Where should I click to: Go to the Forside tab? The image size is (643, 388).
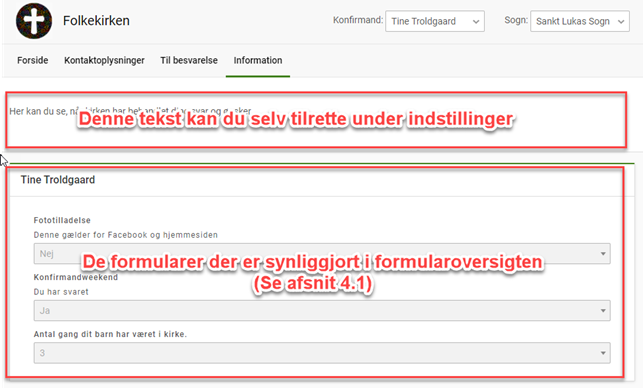point(33,60)
